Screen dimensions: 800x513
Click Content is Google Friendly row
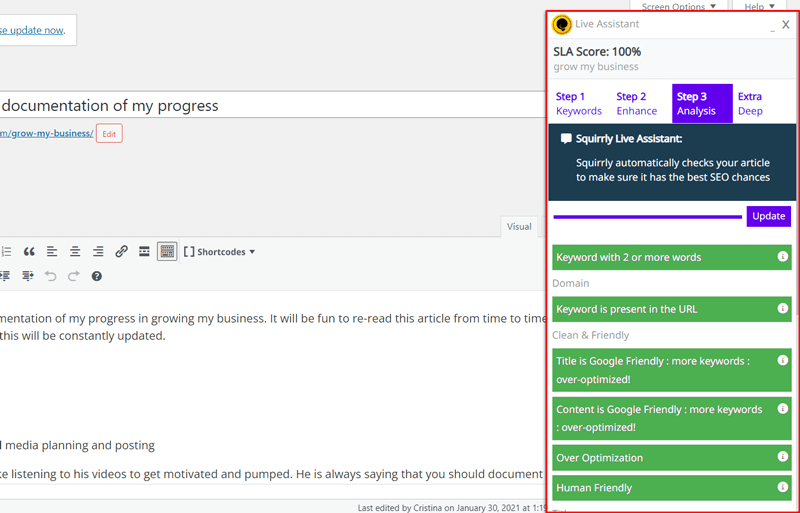click(671, 419)
